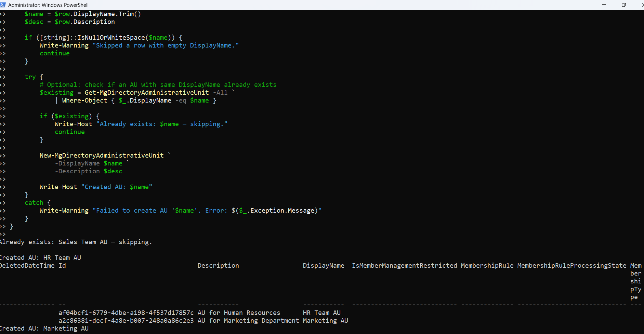Image resolution: width=644 pixels, height=334 pixels.
Task: Click the 'Already exists: Sales Team AU' output line
Action: tap(75, 242)
